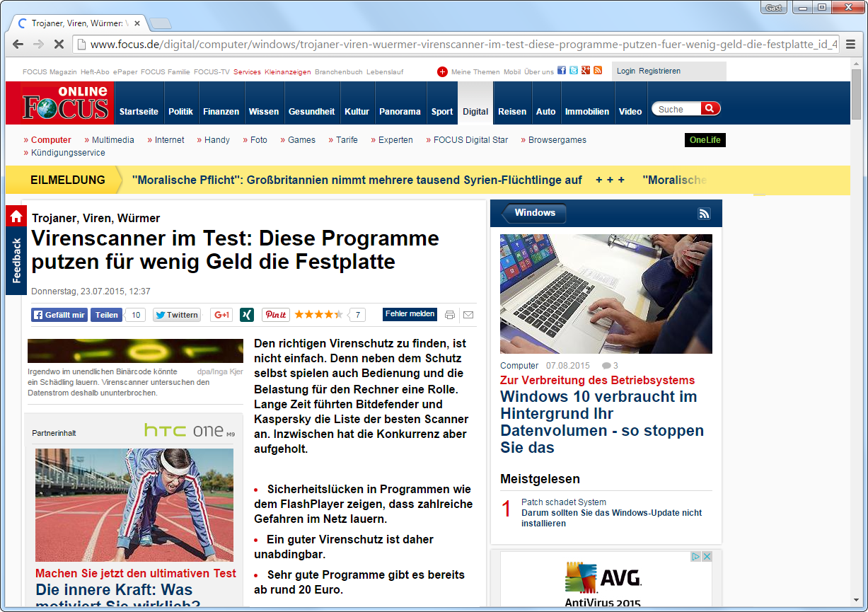This screenshot has width=868, height=612.
Task: Open the Politik navigation tab
Action: pyautogui.click(x=180, y=111)
